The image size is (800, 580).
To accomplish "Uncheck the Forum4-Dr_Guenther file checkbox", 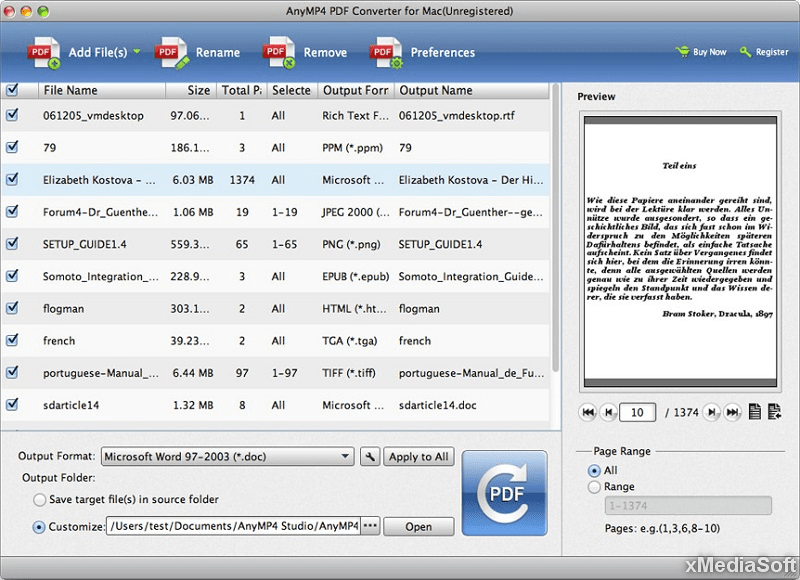I will point(12,211).
